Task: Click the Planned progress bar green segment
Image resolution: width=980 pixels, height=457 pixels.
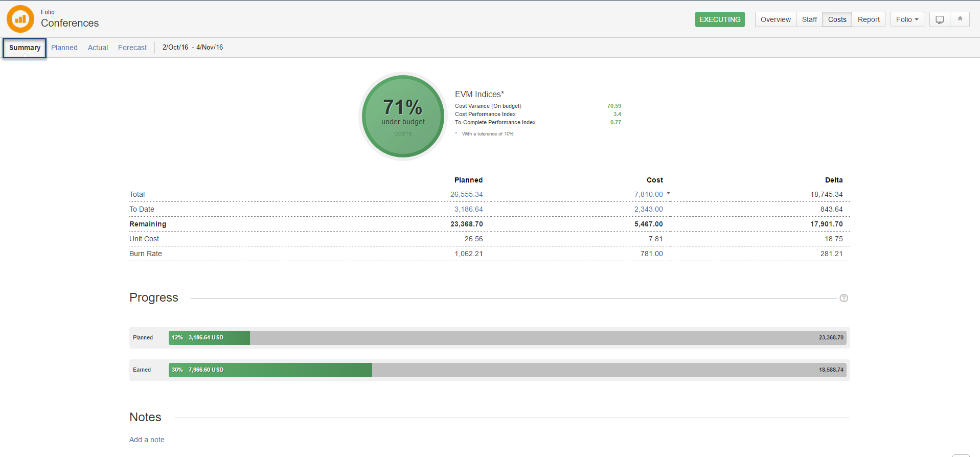Action: [209, 338]
